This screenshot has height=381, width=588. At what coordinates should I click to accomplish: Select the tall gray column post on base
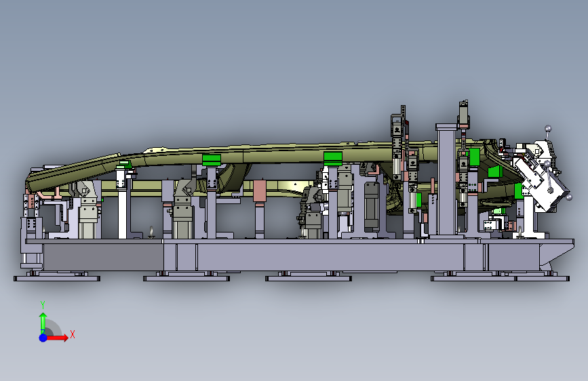(x=447, y=180)
